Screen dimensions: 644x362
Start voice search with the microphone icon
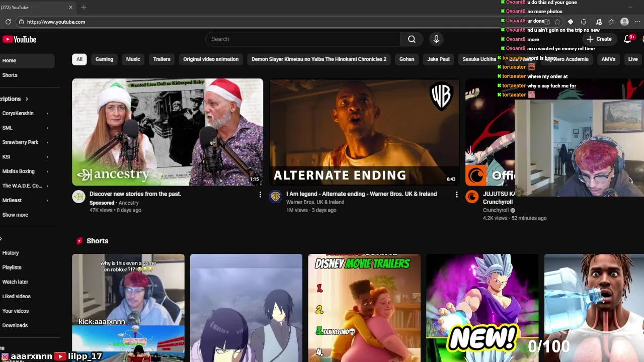tap(436, 39)
